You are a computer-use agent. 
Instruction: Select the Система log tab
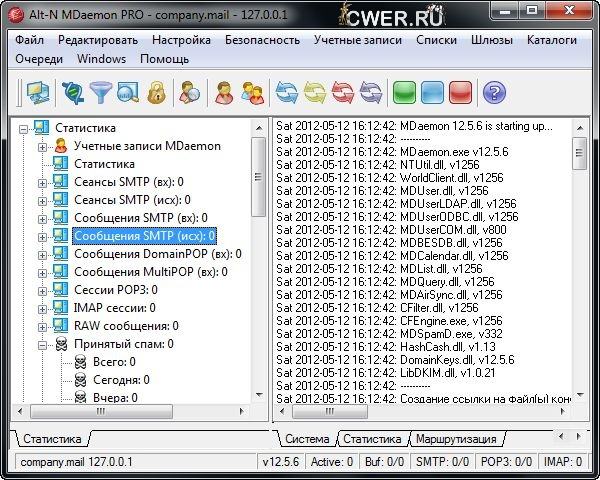306,439
